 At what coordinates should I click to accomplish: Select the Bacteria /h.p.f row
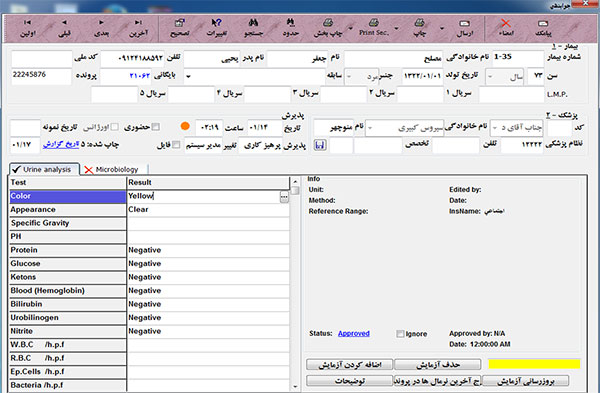click(x=68, y=385)
